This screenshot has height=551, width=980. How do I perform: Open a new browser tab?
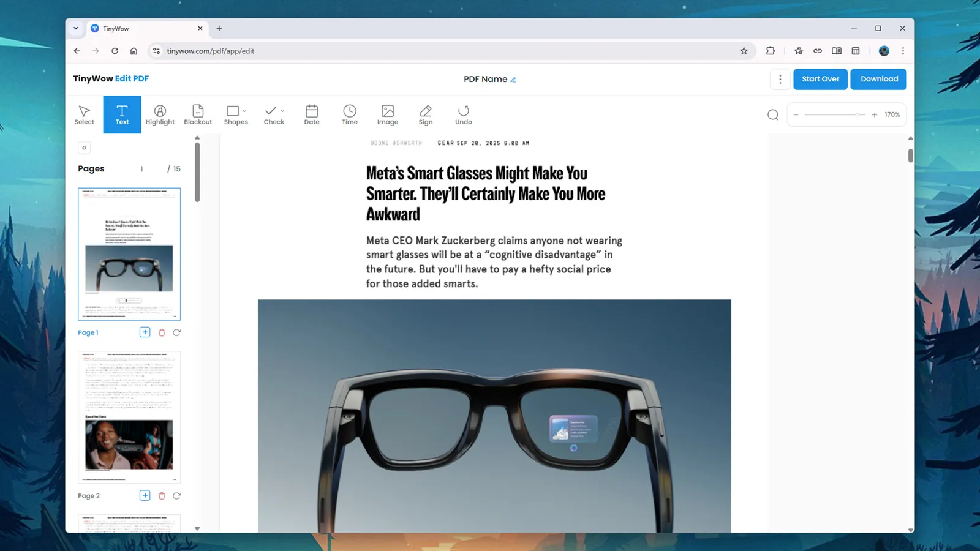[219, 28]
